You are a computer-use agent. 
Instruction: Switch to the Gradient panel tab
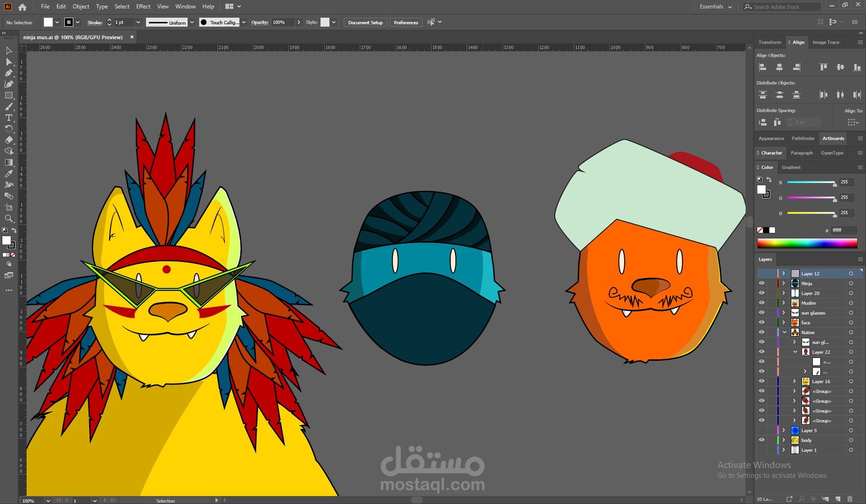point(791,167)
